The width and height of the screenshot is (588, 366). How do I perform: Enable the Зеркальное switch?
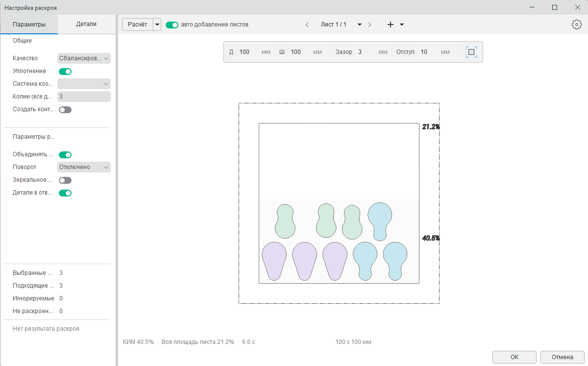65,180
